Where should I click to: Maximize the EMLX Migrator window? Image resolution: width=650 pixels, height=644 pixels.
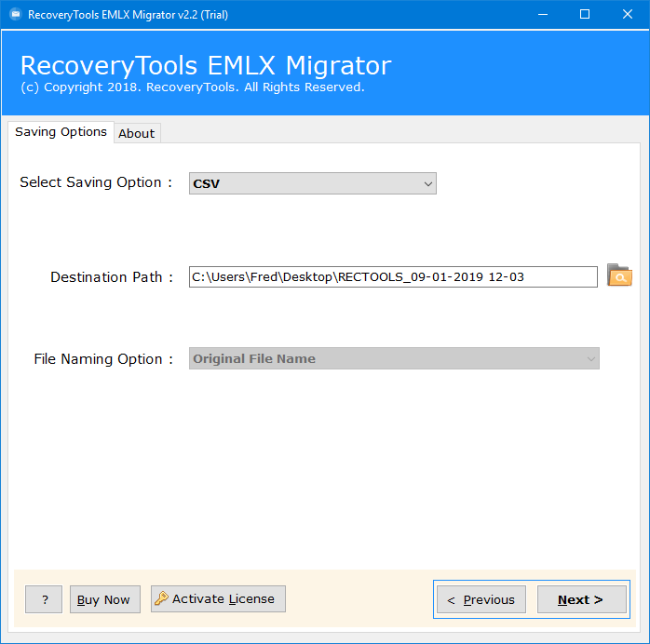point(585,15)
